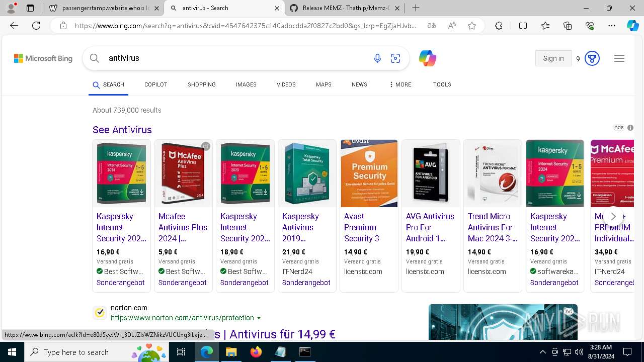Screen dimensions: 644x362
Task: Start Read aloud from address bar
Action: 452,26
